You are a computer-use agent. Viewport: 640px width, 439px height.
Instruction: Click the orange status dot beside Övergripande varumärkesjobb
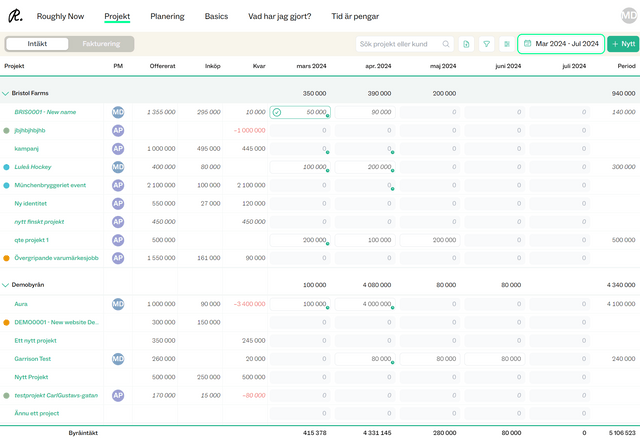point(6,258)
